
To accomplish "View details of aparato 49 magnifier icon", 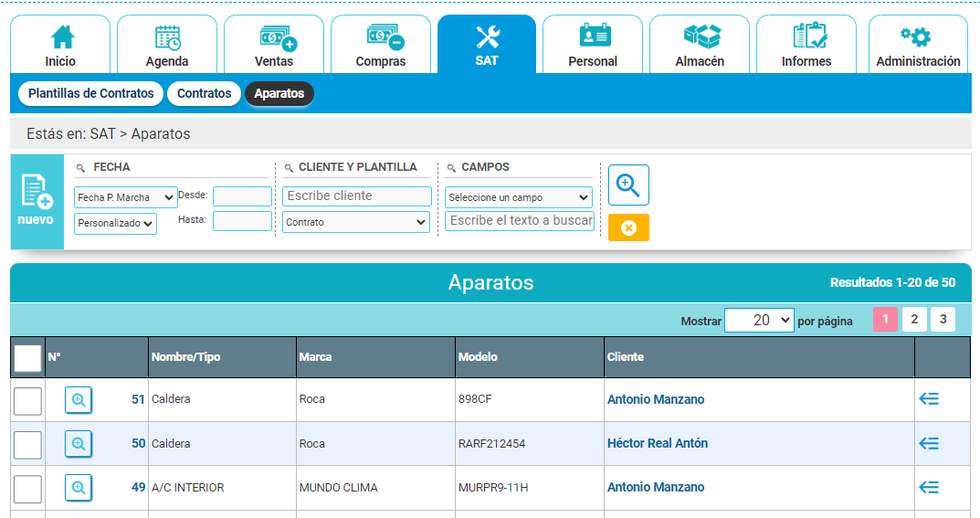I will pyautogui.click(x=79, y=488).
